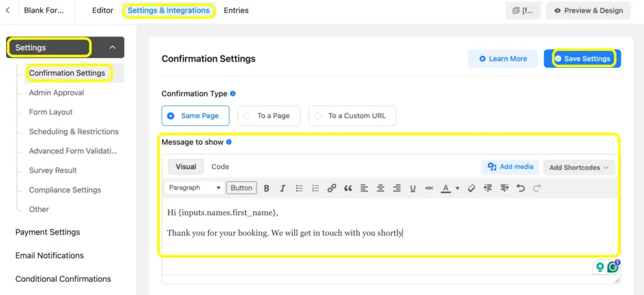The width and height of the screenshot is (644, 295).
Task: Underline the selected text
Action: coord(413,188)
